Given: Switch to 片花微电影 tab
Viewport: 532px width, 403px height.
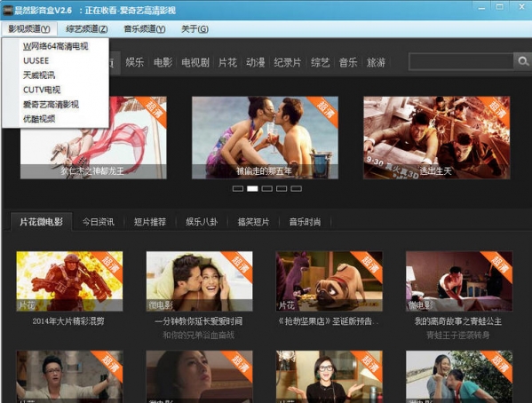Looking at the screenshot, I should [x=42, y=222].
